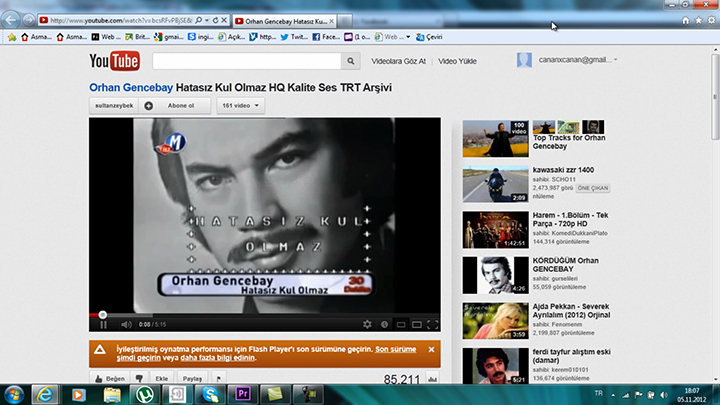Show hidden system tray icons
This screenshot has width=720, height=405.
[x=613, y=394]
